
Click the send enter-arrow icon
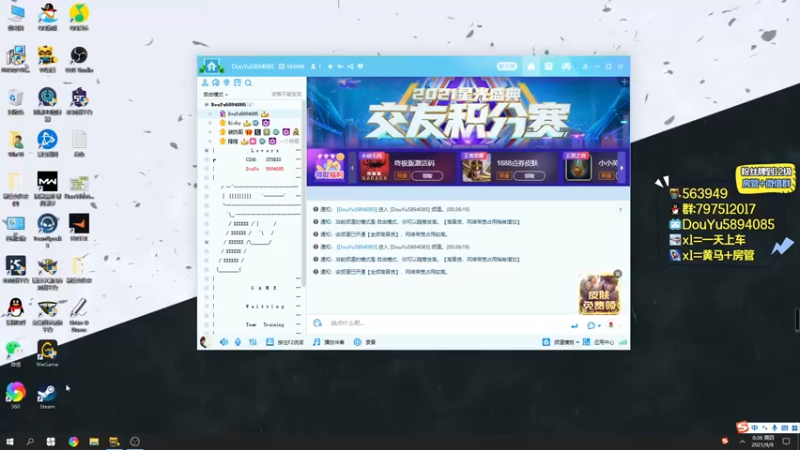pos(574,325)
